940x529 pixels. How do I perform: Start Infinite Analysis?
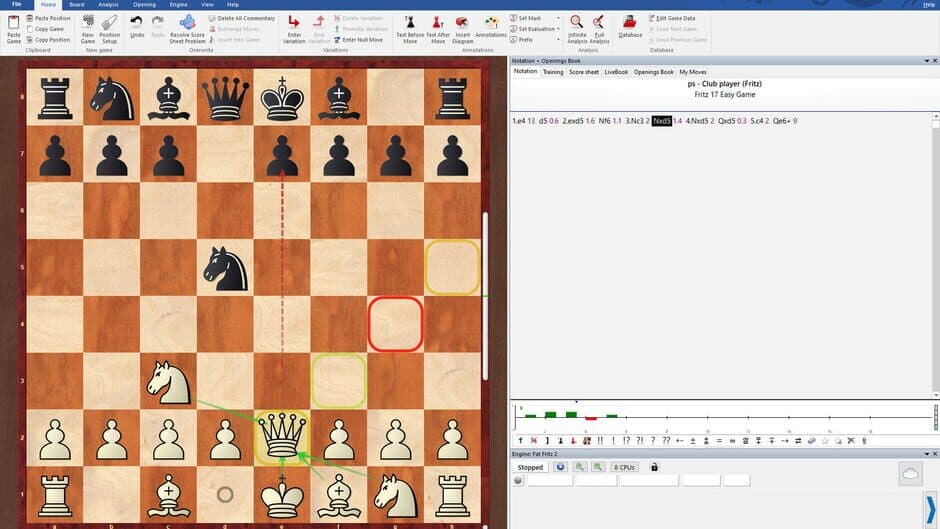point(577,29)
